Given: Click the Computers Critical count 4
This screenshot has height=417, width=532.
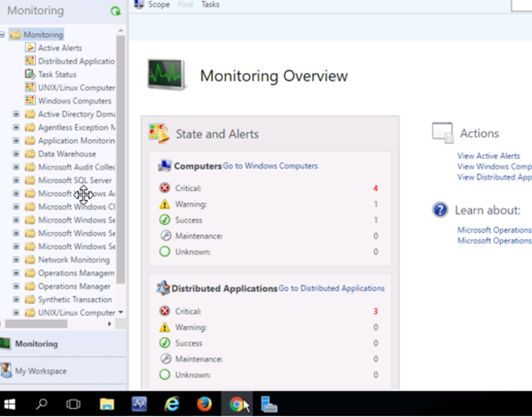Looking at the screenshot, I should pos(376,189).
